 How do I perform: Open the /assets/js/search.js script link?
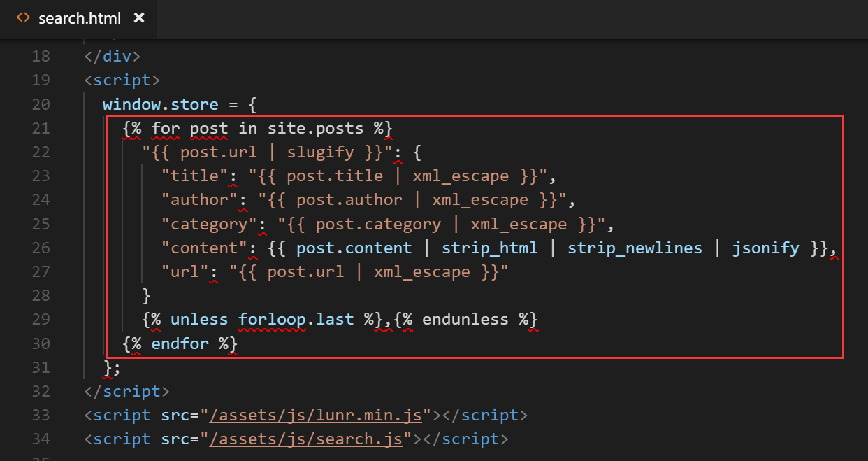click(x=306, y=439)
